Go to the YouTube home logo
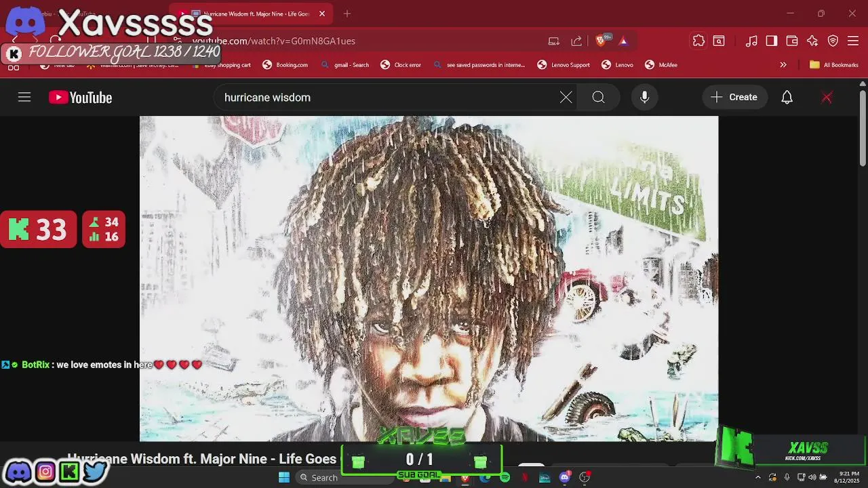868x488 pixels. (x=80, y=98)
